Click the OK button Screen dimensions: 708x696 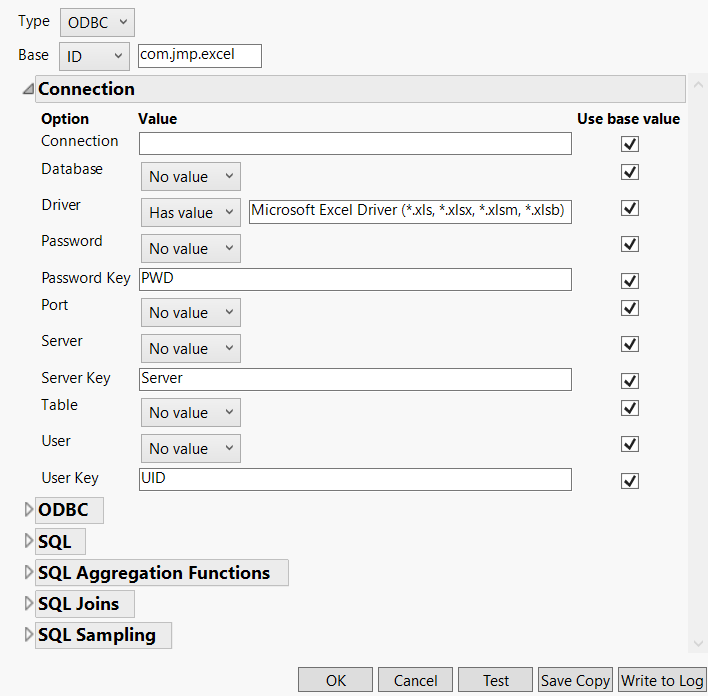335,680
